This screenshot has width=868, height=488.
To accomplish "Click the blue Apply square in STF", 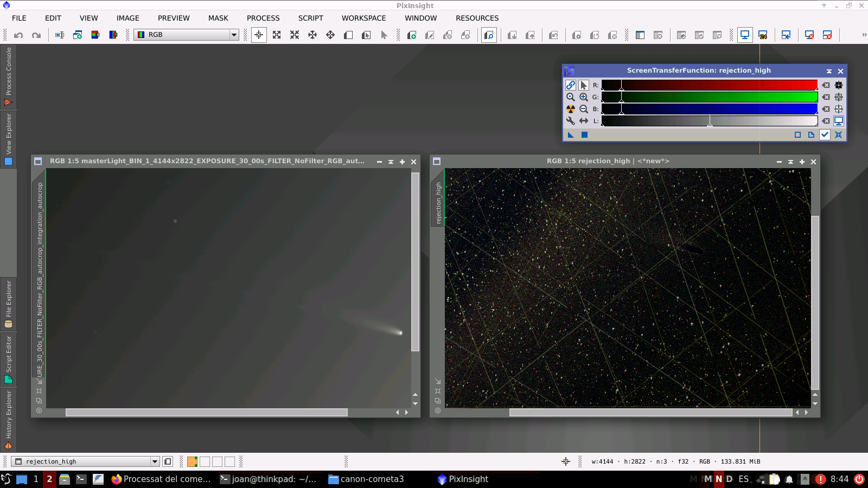I will click(584, 135).
